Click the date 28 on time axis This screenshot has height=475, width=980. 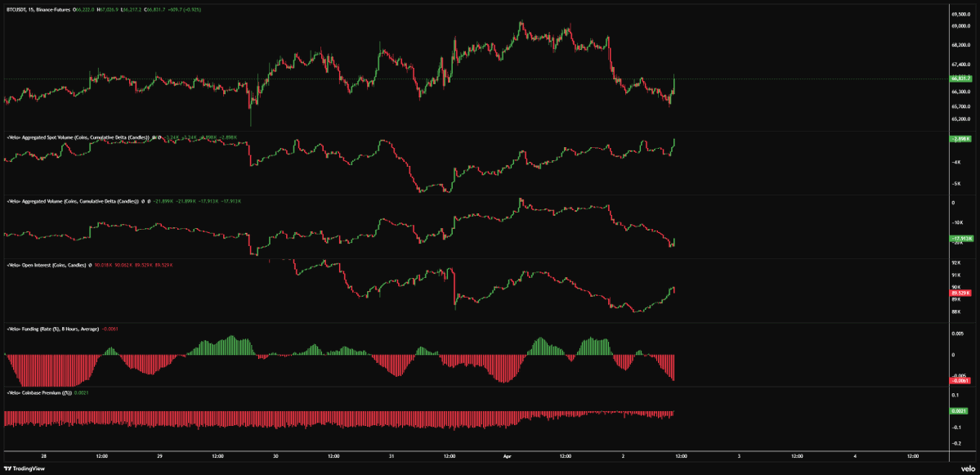click(x=44, y=456)
